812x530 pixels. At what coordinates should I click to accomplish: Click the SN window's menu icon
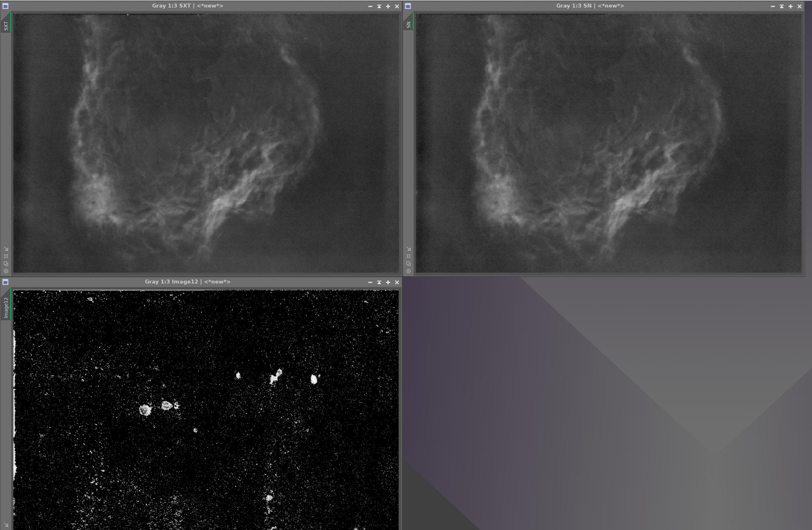coord(408,6)
